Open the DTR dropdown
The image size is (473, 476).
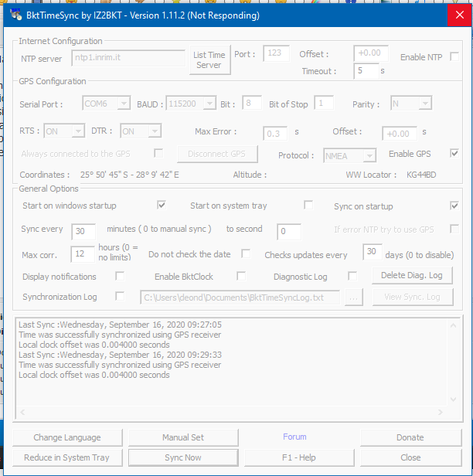pyautogui.click(x=155, y=131)
